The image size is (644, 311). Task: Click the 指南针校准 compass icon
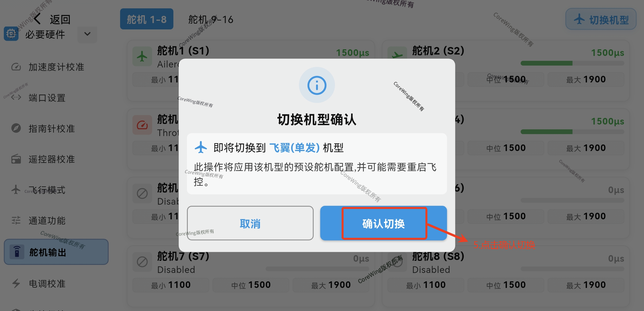[16, 128]
